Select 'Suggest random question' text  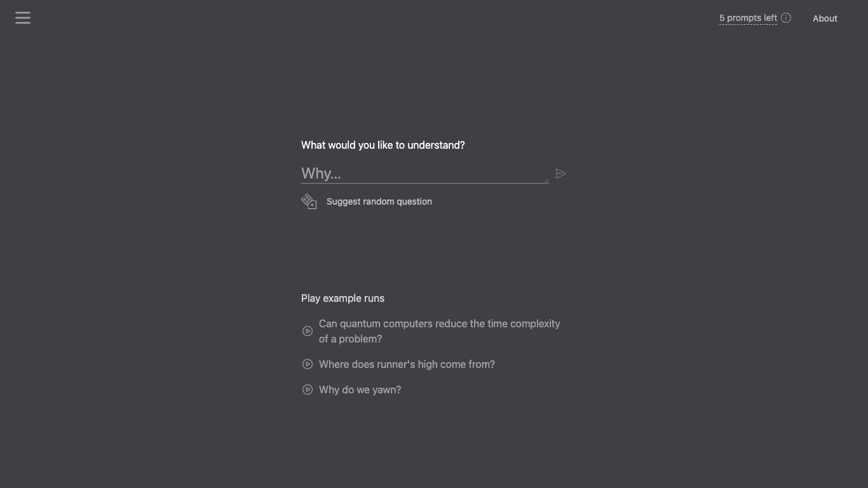point(379,201)
